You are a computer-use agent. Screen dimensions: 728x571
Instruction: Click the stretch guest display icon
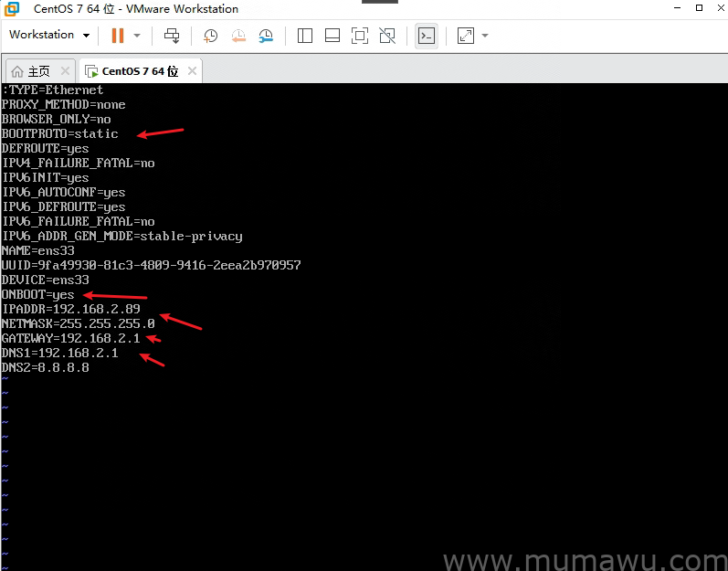pos(466,36)
